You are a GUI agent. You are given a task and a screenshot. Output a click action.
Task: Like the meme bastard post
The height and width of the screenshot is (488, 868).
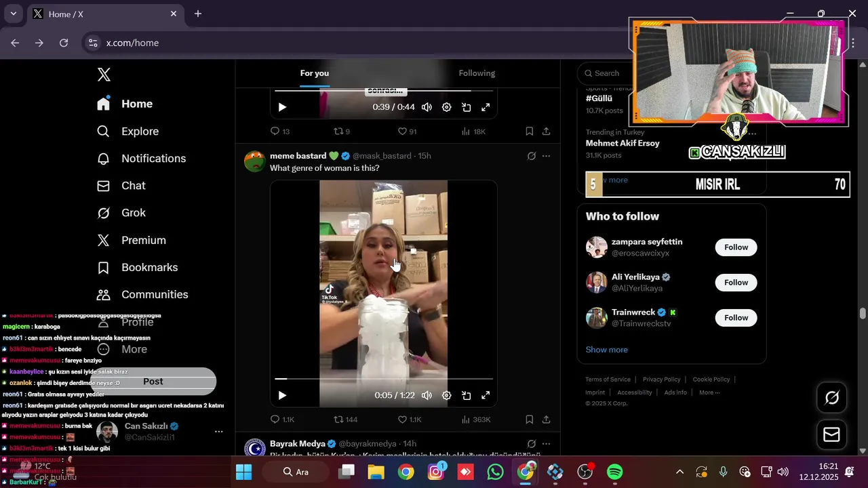coord(409,420)
